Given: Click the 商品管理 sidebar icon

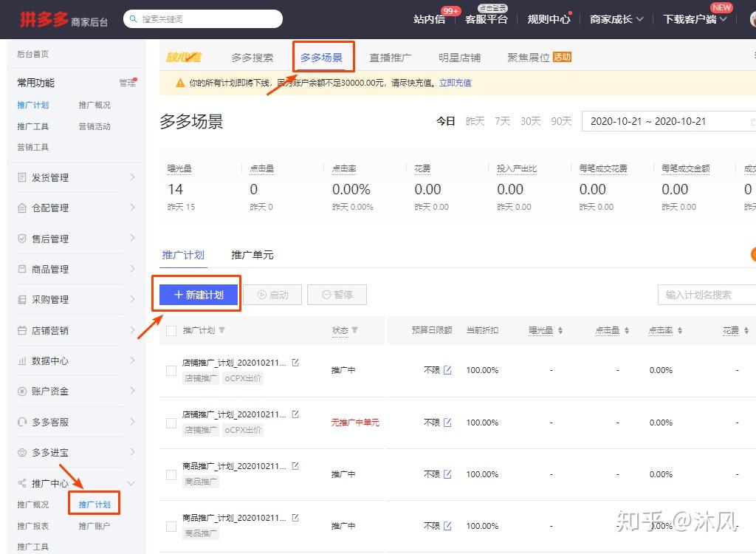Looking at the screenshot, I should pos(21,269).
